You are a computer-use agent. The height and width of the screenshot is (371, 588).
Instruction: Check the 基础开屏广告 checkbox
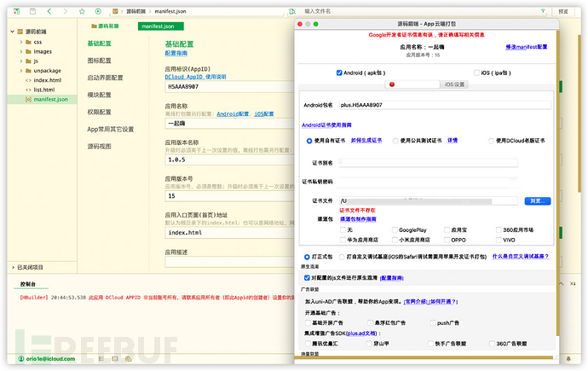click(x=308, y=322)
